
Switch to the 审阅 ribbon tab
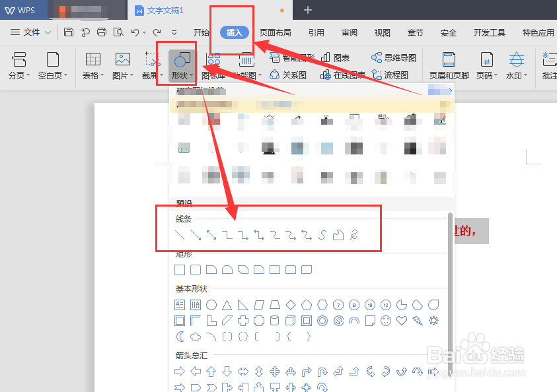point(349,31)
